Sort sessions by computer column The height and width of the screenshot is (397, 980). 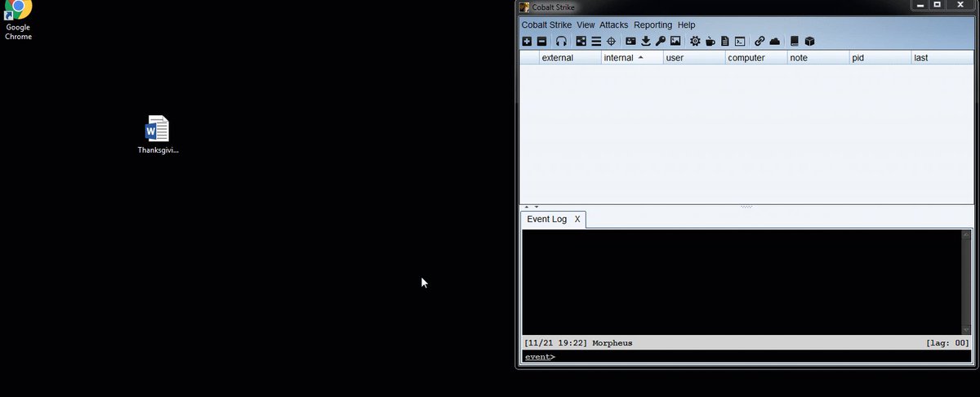click(756, 58)
